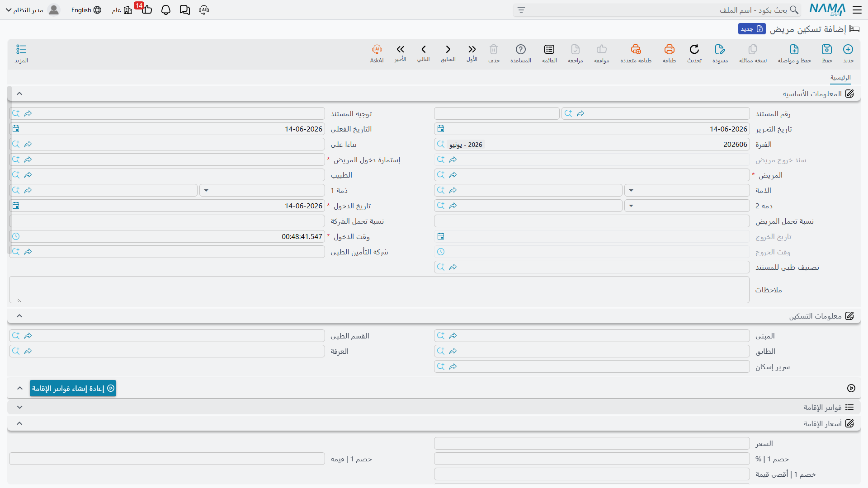Image resolution: width=868 pixels, height=488 pixels.
Task: Click the Review (مراجعه) icon
Action: coord(576,49)
